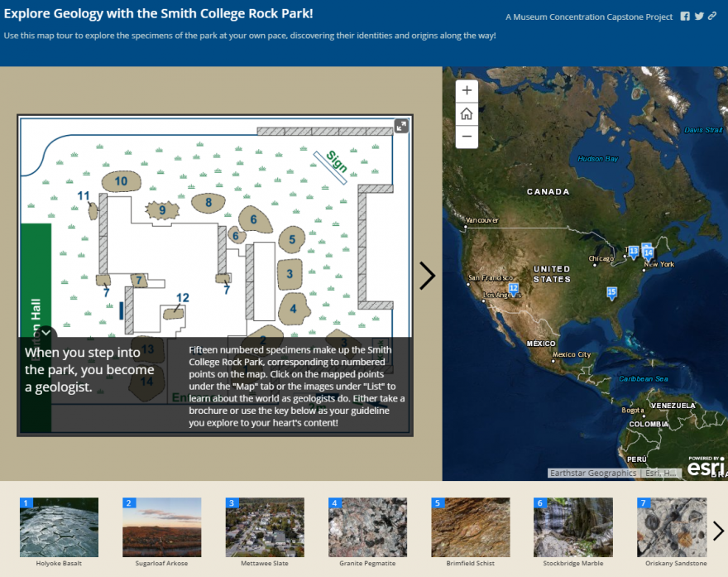Image resolution: width=728 pixels, height=577 pixels.
Task: Click the title 'Explore Geology with the Smith College Rock Park!'
Action: click(x=158, y=13)
